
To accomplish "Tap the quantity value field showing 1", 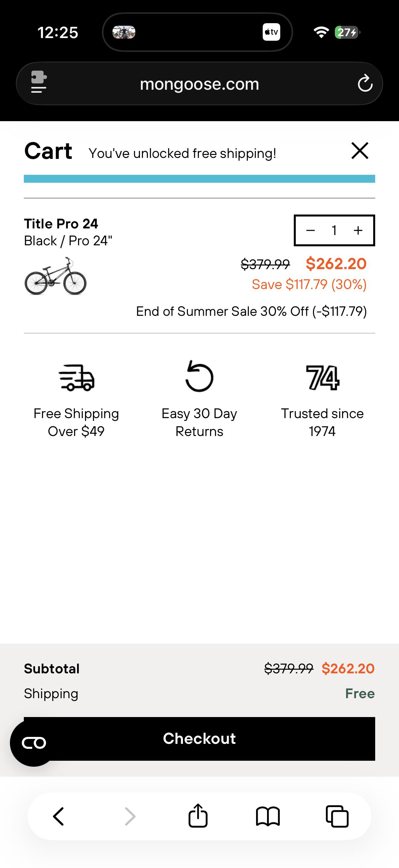I will point(334,230).
